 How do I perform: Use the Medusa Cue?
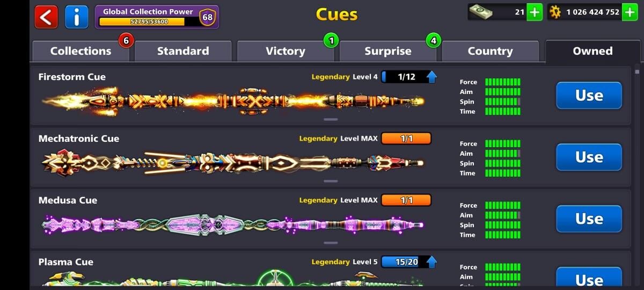pos(589,219)
